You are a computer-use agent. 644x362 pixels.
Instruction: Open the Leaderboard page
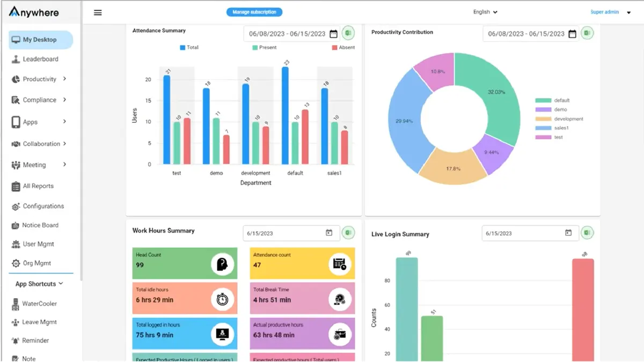pyautogui.click(x=41, y=60)
